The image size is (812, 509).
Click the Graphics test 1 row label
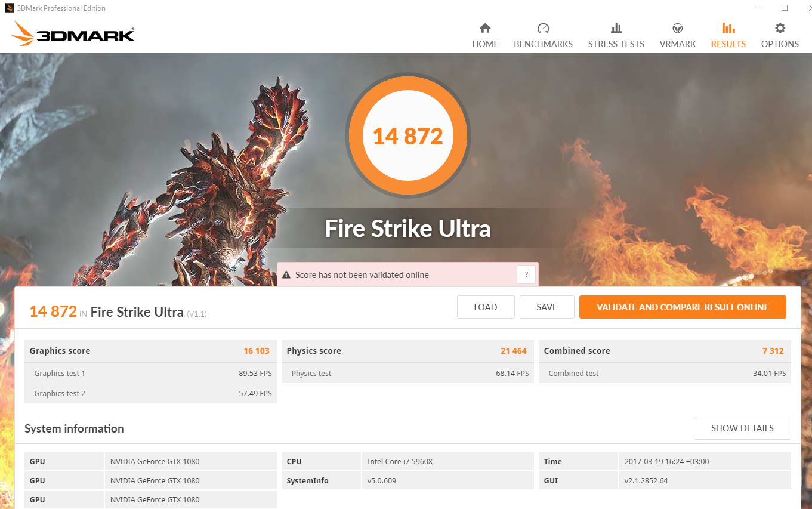[x=60, y=374]
